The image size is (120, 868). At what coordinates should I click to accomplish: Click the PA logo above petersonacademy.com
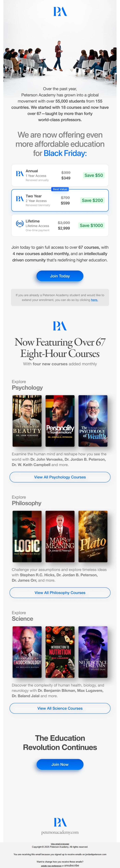coord(60,822)
